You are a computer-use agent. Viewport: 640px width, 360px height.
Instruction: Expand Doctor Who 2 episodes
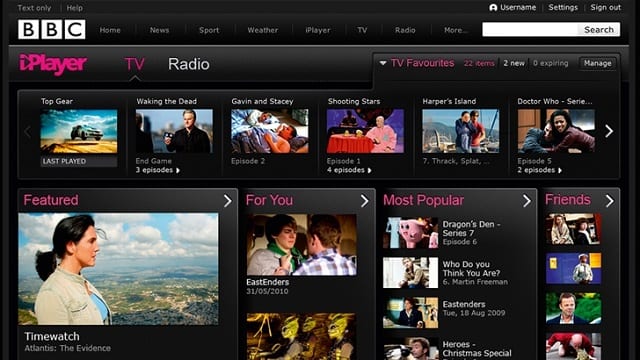pyautogui.click(x=540, y=170)
